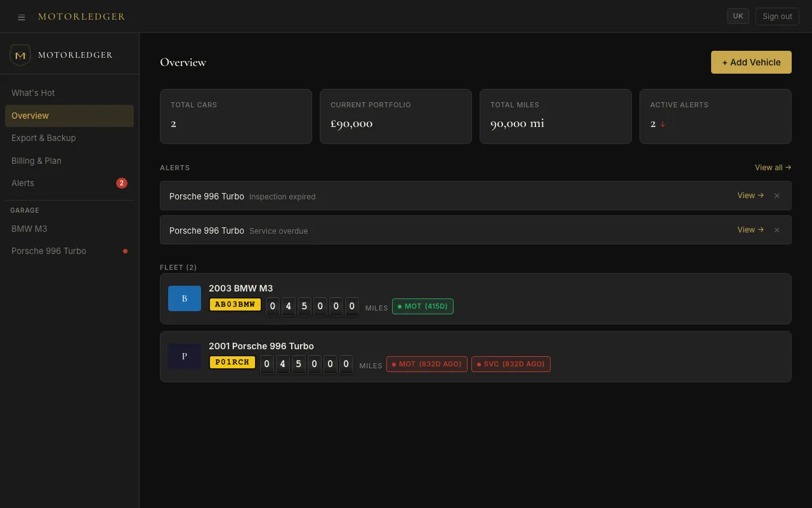Click the FLEET (2) section label

click(178, 267)
